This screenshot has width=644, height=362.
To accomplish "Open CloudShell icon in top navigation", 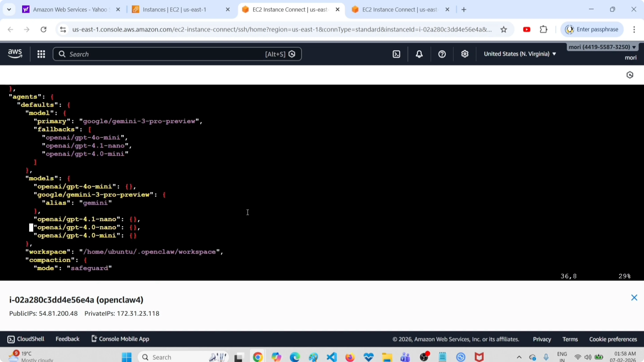I will [397, 54].
